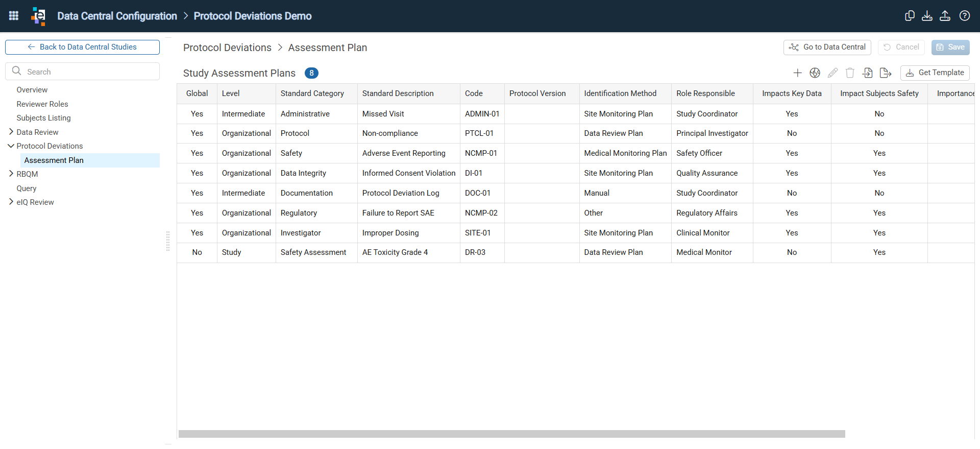Click the copy configuration icon in header

point(910,16)
